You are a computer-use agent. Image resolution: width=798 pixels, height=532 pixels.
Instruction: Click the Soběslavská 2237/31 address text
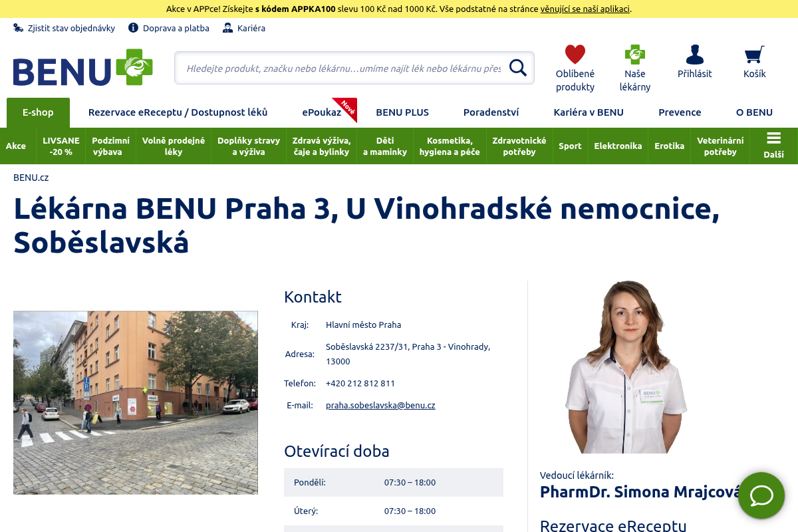408,354
